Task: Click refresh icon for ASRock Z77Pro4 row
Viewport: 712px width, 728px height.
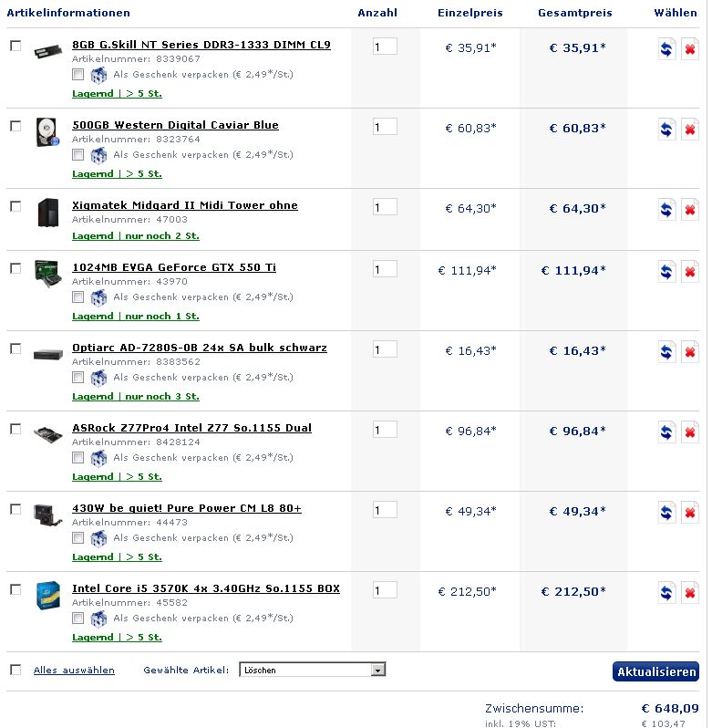Action: [666, 432]
